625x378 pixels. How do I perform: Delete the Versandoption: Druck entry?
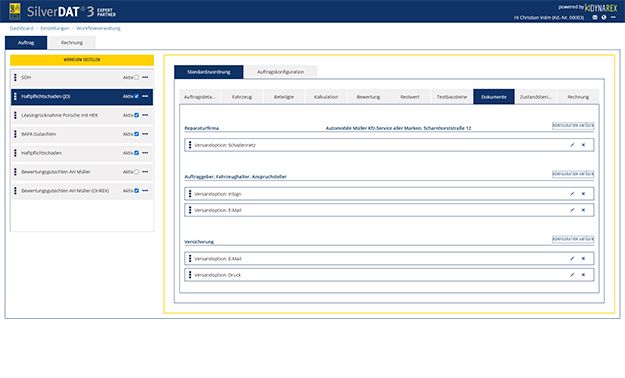(583, 275)
